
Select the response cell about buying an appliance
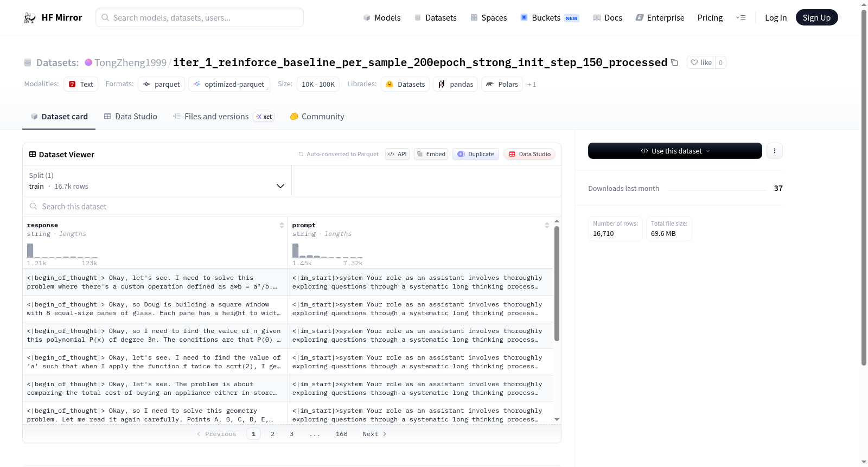click(155, 389)
